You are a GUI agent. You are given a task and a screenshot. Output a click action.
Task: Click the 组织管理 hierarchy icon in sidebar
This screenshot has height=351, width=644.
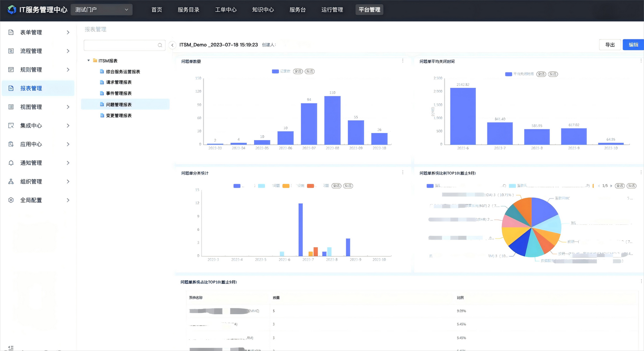coord(11,181)
